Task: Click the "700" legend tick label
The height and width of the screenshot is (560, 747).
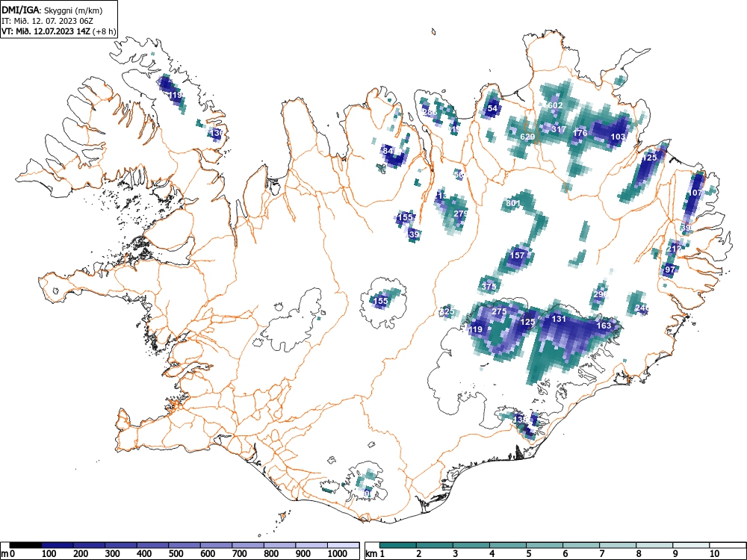Action: pyautogui.click(x=240, y=554)
